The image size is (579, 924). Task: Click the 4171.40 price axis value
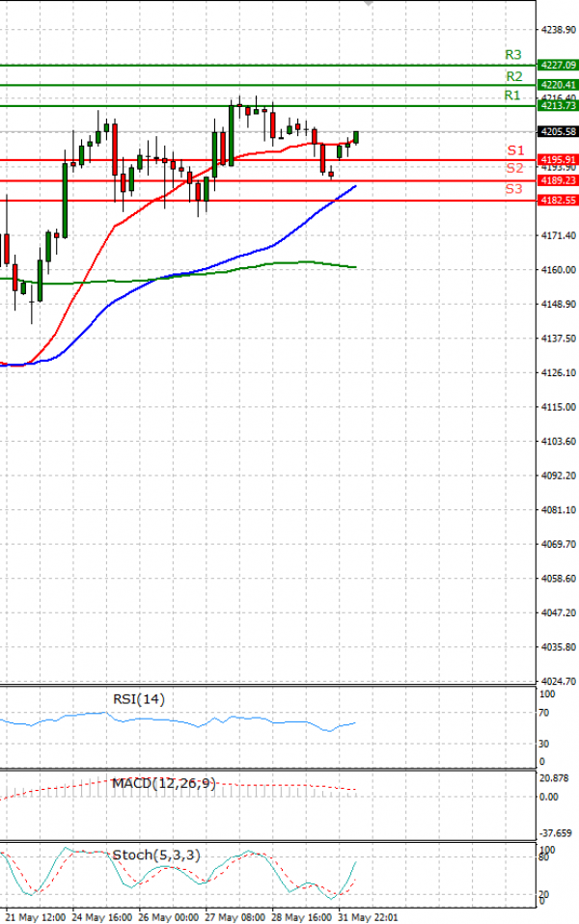tap(559, 235)
